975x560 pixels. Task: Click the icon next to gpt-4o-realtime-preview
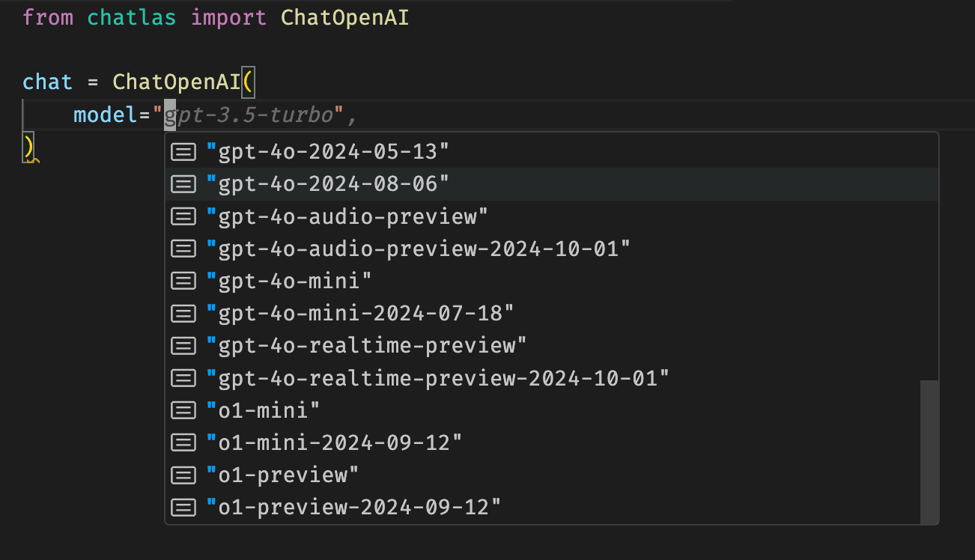183,345
